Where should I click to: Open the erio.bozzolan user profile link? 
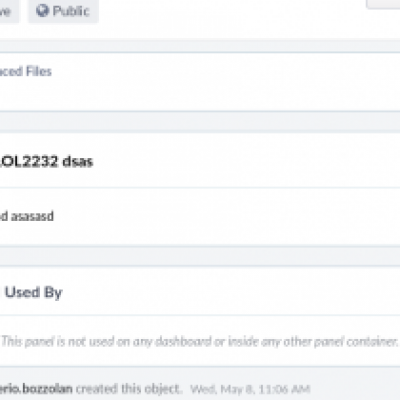[36, 389]
